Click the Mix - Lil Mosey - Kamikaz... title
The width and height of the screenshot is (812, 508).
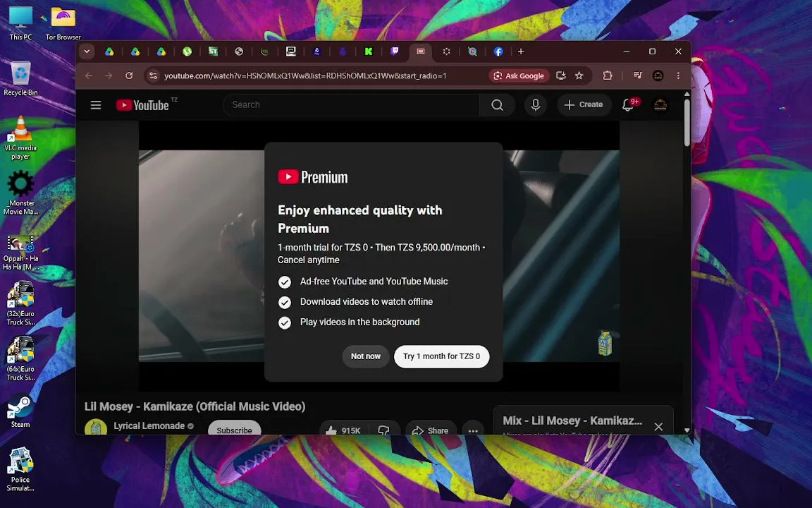572,421
